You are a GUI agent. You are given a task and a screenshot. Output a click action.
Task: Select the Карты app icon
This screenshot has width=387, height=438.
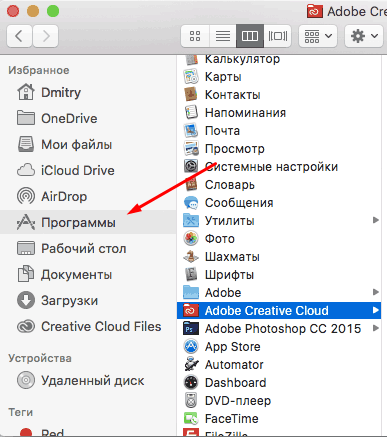pyautogui.click(x=191, y=77)
